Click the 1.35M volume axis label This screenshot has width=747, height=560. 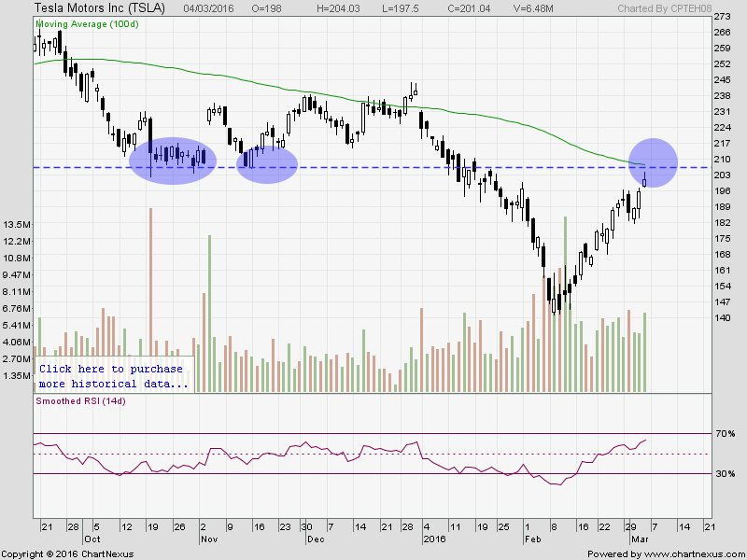pyautogui.click(x=17, y=376)
